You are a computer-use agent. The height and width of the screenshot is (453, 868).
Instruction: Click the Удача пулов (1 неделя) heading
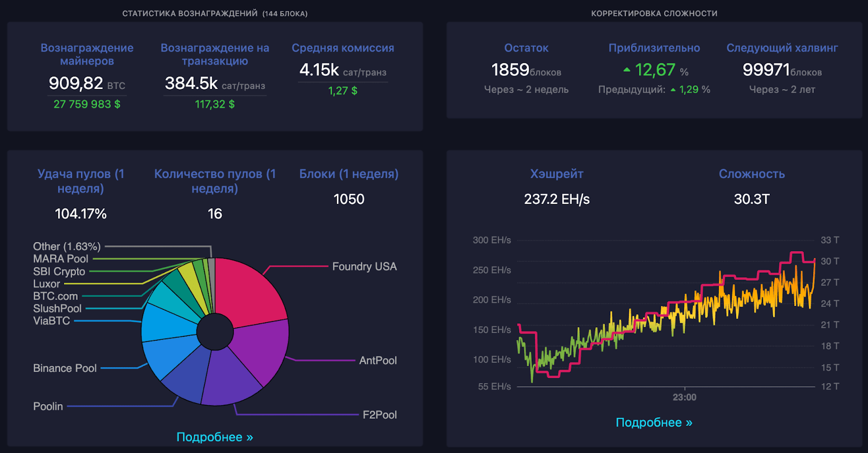coord(81,181)
